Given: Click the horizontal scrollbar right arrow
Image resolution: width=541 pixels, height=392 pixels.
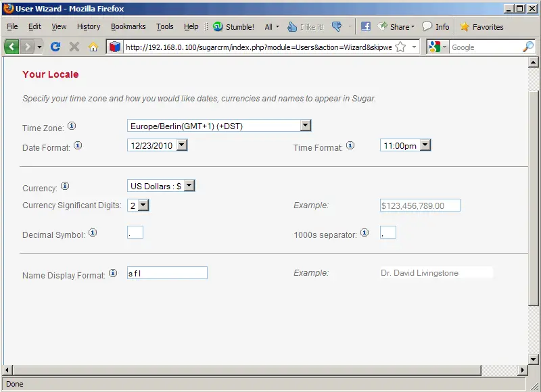Looking at the screenshot, I should (x=522, y=370).
